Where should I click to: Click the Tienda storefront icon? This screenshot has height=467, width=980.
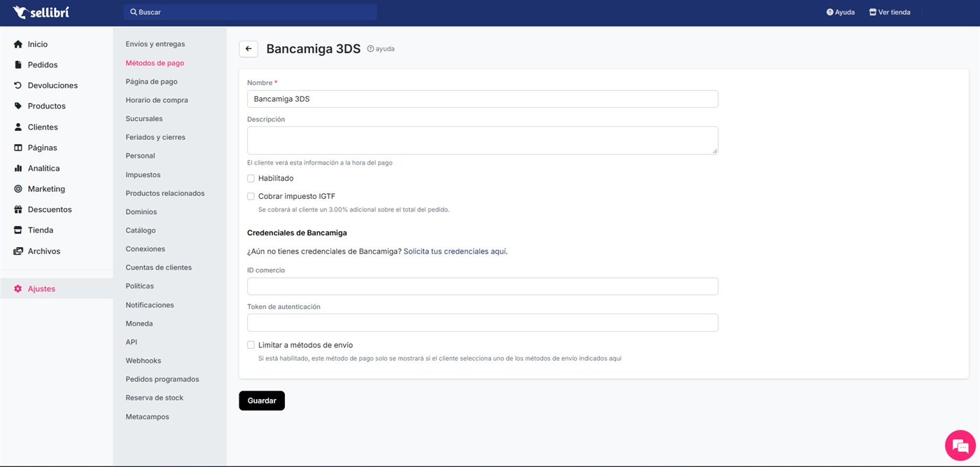pos(18,230)
